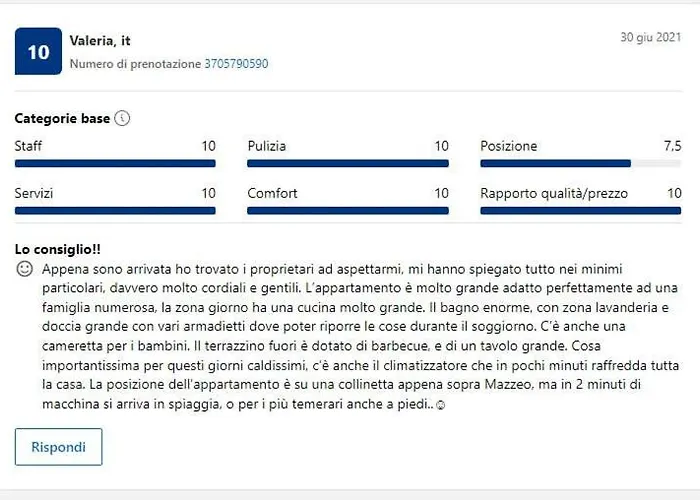Click the smiley face icon before review text
700x500 pixels.
[x=25, y=269]
